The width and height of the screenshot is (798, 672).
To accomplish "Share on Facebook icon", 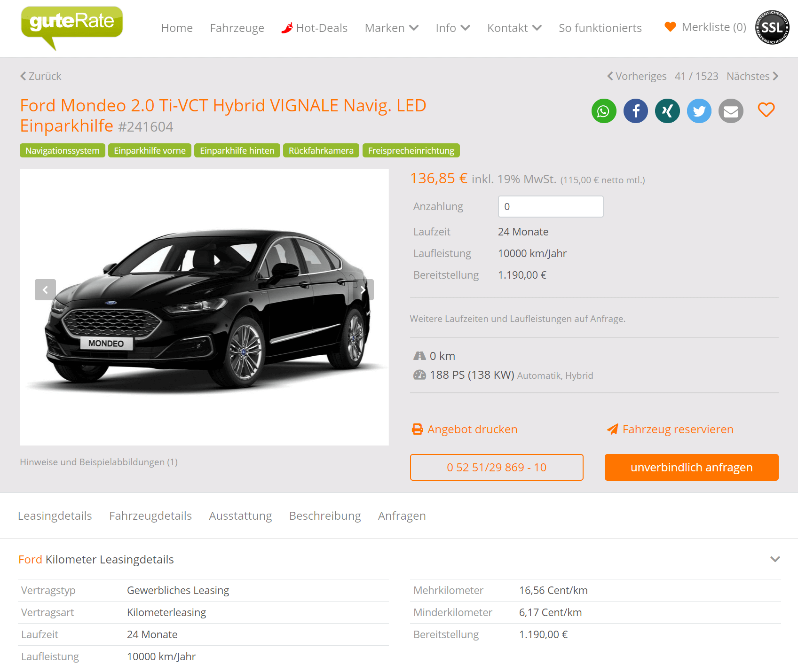I will (636, 111).
